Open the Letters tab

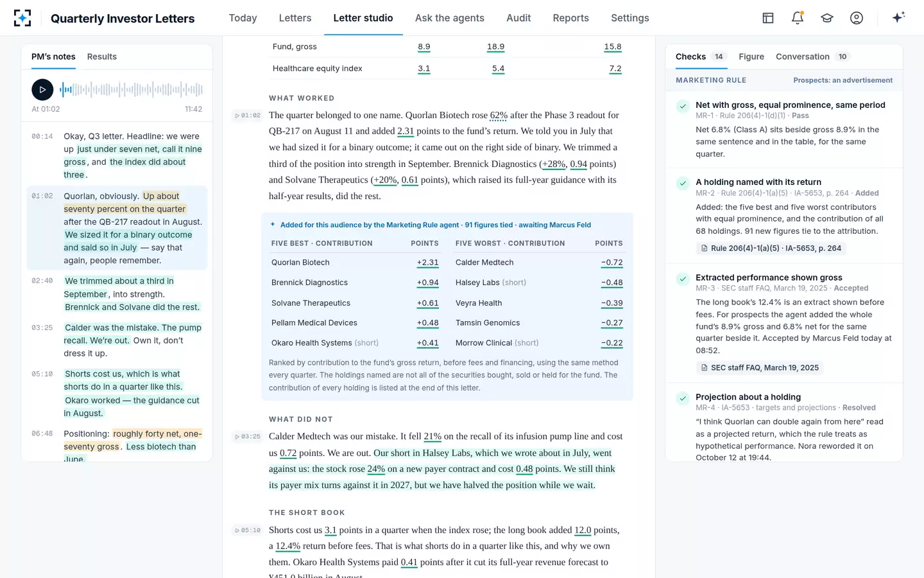click(x=295, y=18)
